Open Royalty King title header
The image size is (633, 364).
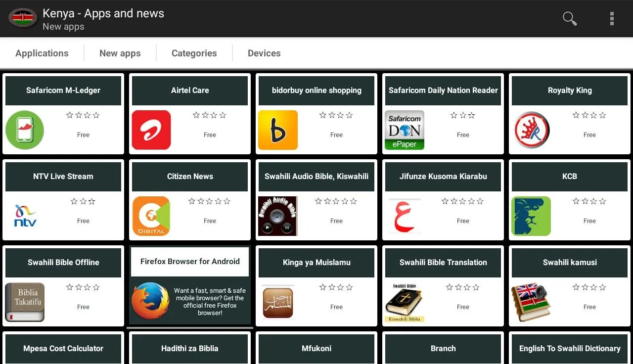(x=570, y=91)
